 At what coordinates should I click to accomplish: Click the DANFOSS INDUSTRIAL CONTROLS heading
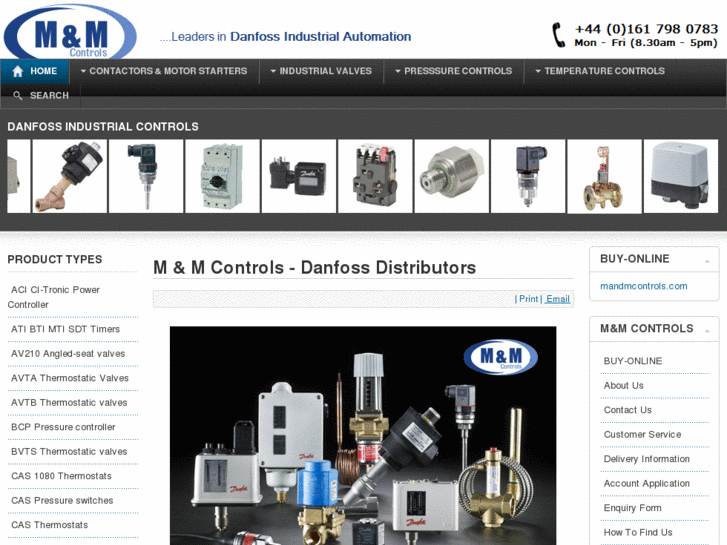[103, 127]
